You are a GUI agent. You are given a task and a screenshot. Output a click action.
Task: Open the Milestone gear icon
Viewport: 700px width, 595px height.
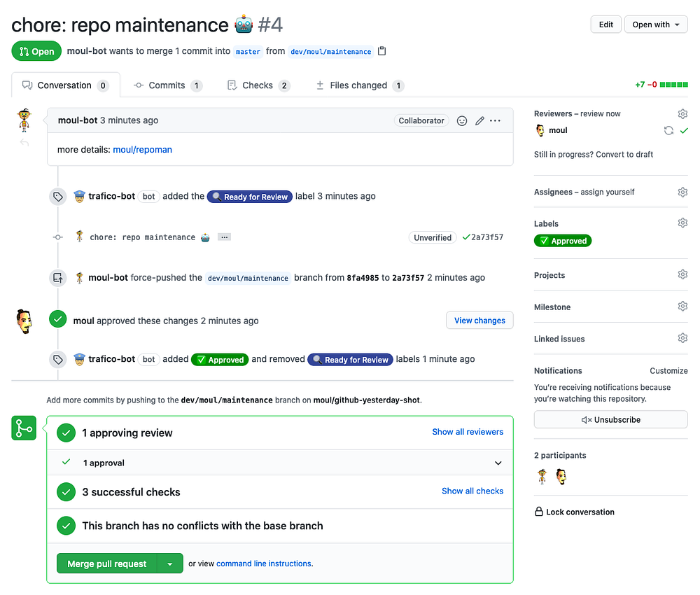pos(682,307)
